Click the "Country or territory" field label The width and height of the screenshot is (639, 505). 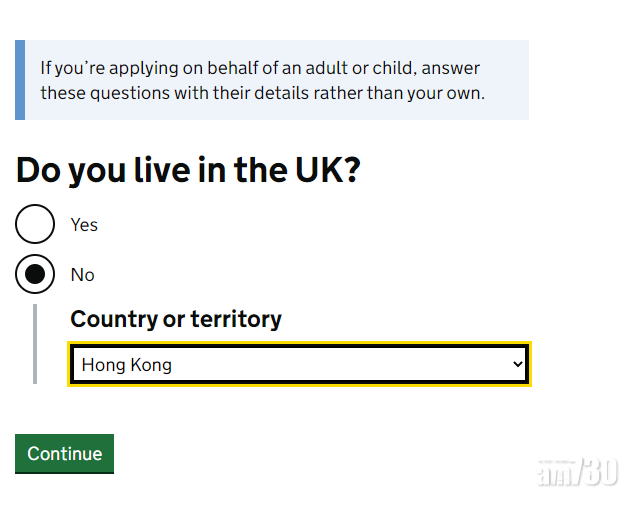(x=176, y=319)
